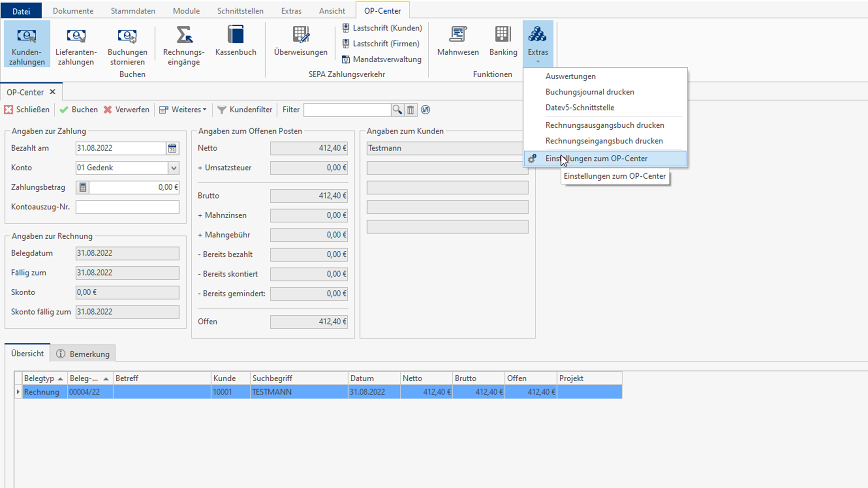This screenshot has width=868, height=488.
Task: Click the magnifier search icon next to Filter
Action: click(397, 110)
